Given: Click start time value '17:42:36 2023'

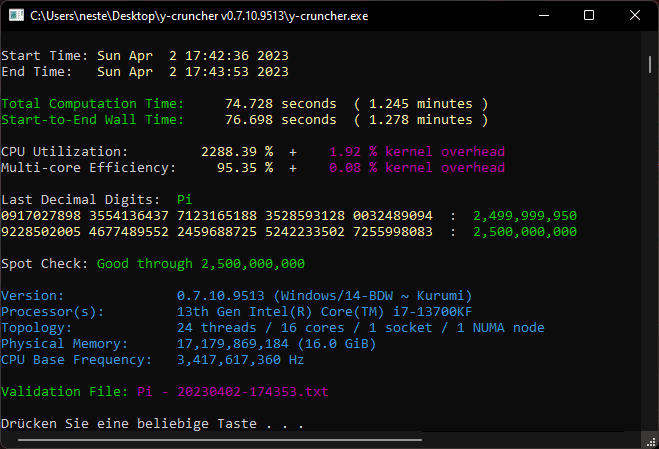Looking at the screenshot, I should 237,55.
